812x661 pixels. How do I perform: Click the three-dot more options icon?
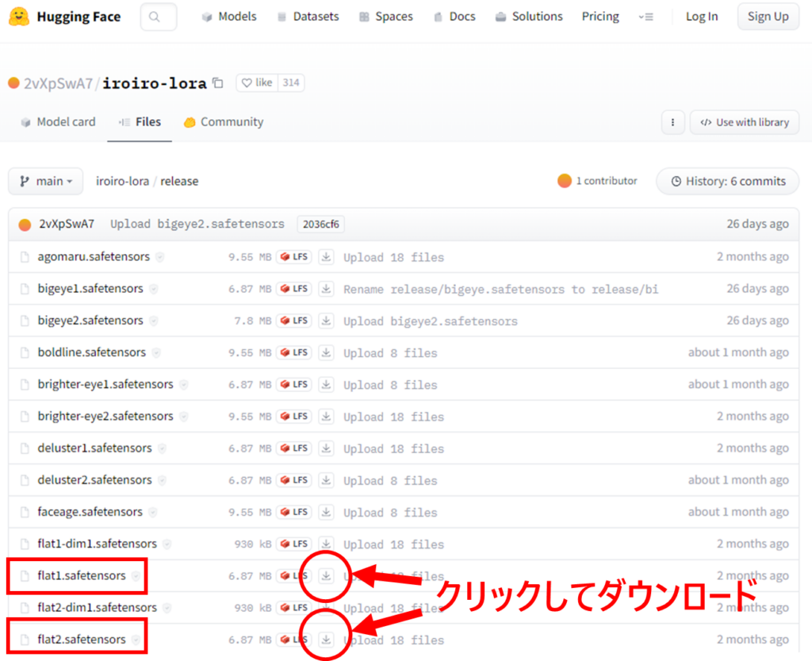point(672,122)
